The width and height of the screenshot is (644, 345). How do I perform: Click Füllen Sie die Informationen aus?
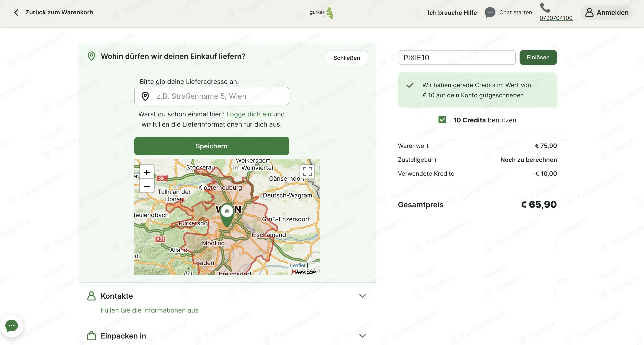click(x=149, y=310)
